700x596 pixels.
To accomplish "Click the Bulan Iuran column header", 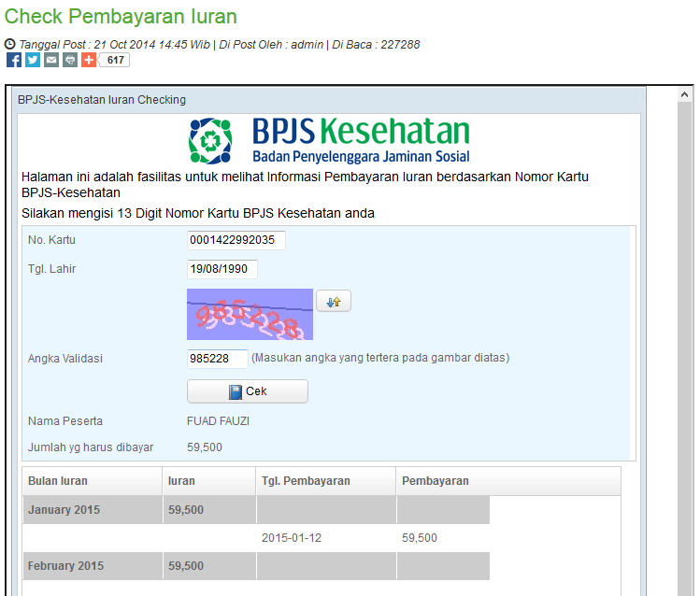I will tap(93, 481).
